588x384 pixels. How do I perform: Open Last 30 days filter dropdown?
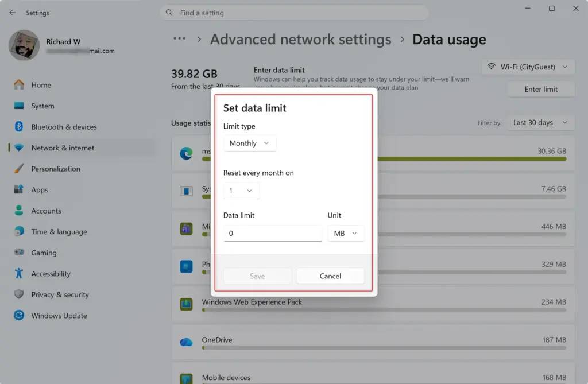pos(541,123)
